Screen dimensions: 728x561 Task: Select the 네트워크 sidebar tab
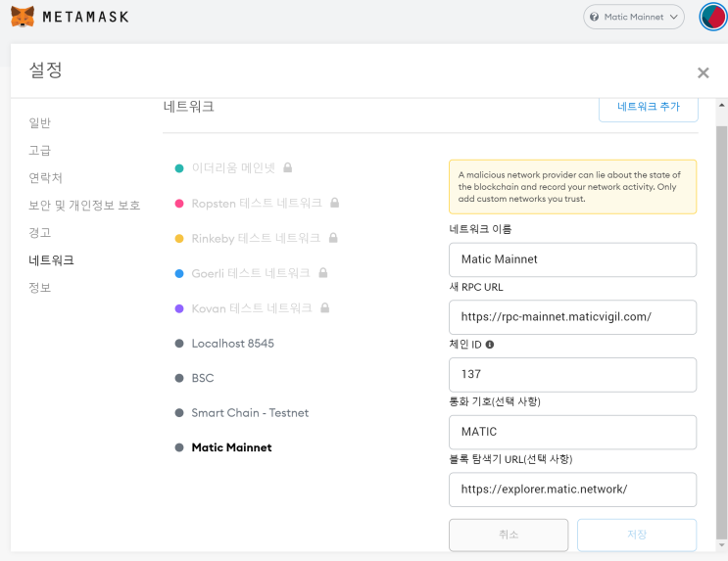[51, 259]
